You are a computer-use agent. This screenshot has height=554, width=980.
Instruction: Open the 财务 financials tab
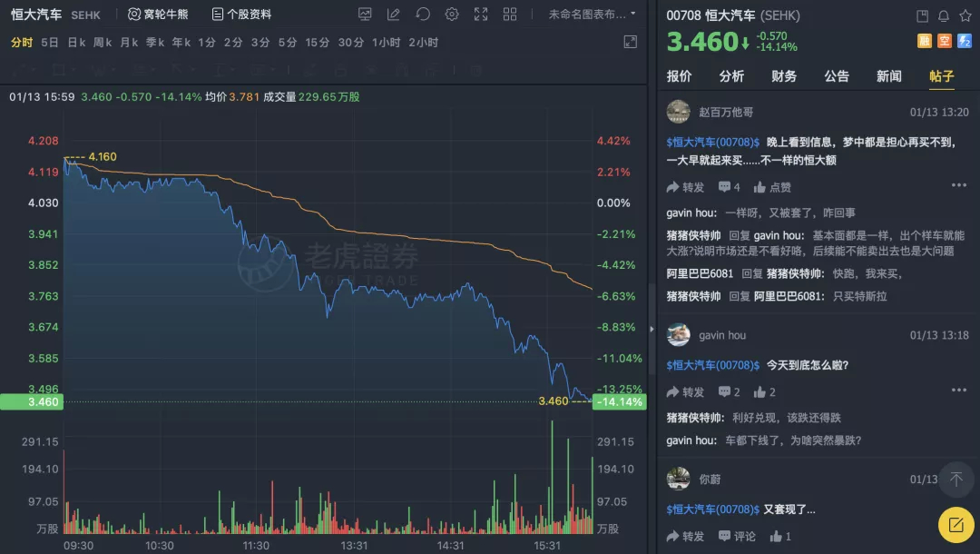tap(784, 76)
